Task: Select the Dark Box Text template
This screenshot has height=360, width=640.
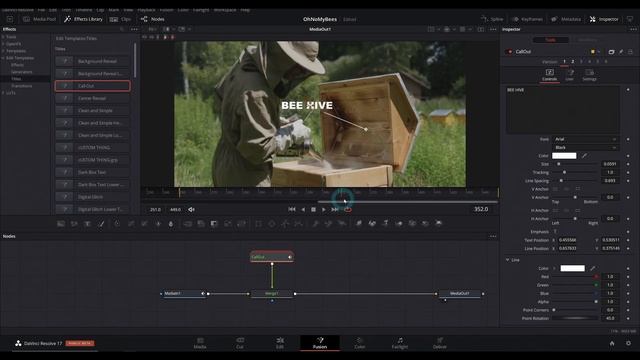Action: point(93,172)
